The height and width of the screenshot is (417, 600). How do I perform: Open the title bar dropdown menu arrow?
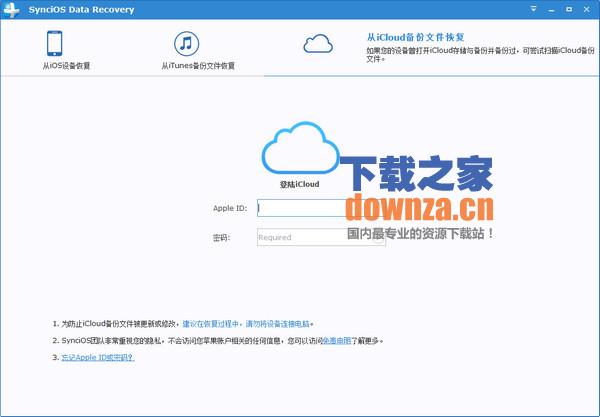tap(533, 9)
